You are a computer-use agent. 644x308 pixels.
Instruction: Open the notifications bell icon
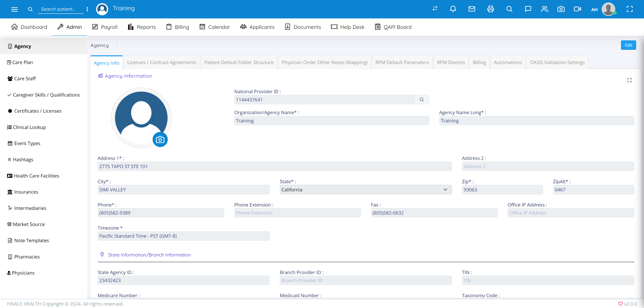[453, 9]
